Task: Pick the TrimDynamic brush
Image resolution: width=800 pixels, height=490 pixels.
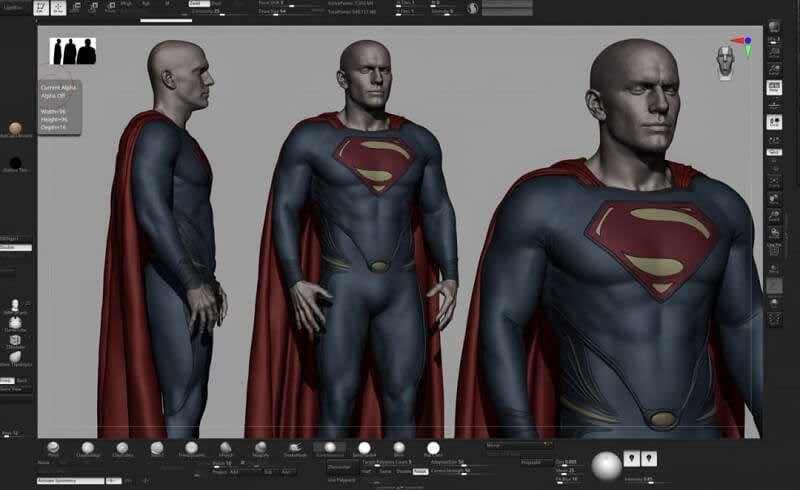Action: click(x=191, y=449)
